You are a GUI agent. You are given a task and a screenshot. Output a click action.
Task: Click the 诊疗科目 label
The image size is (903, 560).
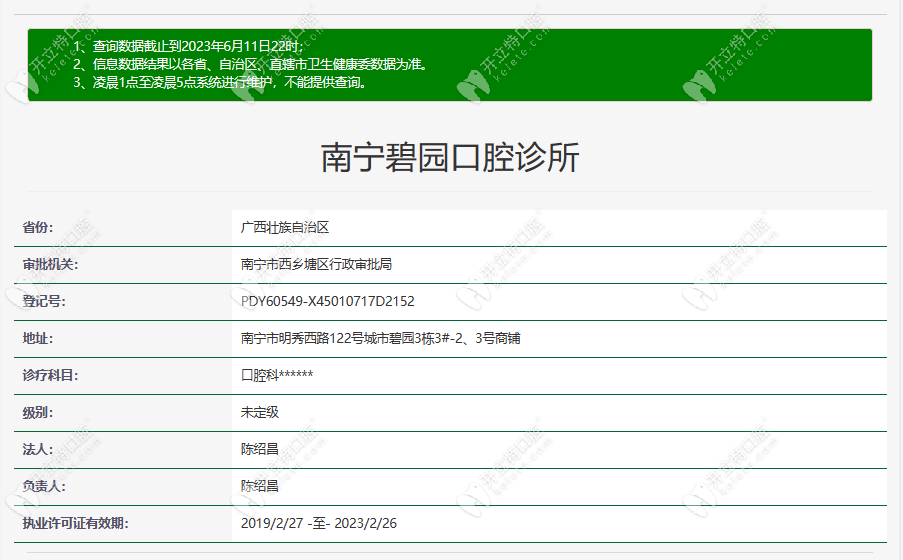click(x=51, y=375)
